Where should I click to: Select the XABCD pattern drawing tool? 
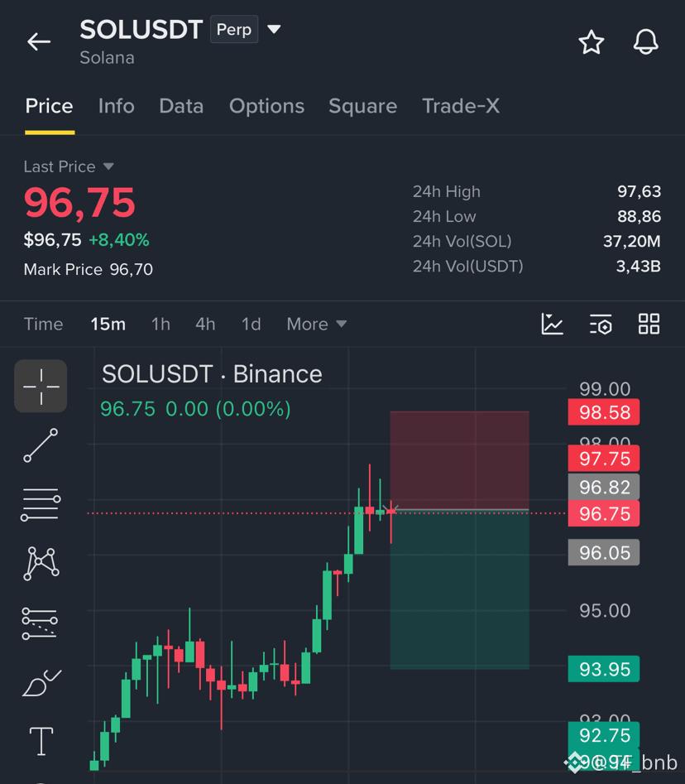[x=41, y=564]
